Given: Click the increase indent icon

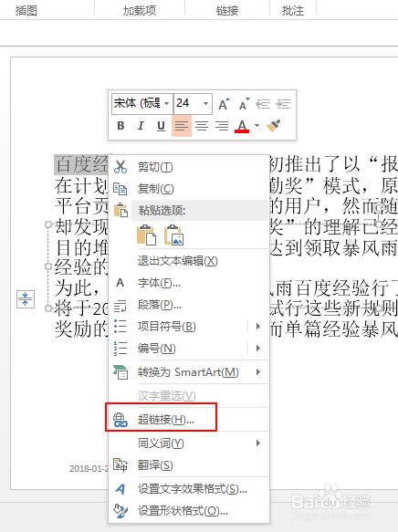Looking at the screenshot, I should tap(283, 104).
